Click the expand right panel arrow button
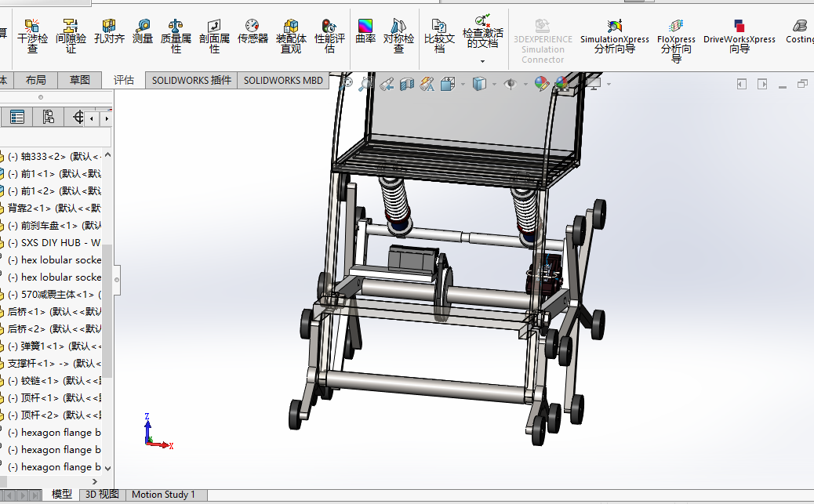Image resolution: width=814 pixels, height=504 pixels. tap(762, 84)
